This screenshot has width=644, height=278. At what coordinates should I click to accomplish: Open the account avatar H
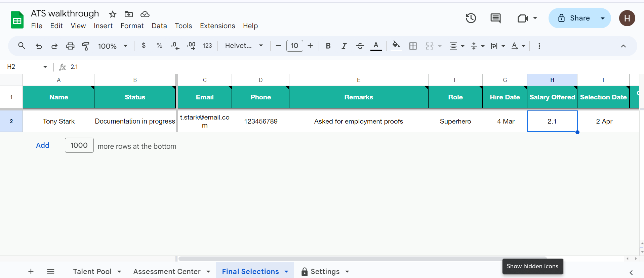click(x=627, y=18)
